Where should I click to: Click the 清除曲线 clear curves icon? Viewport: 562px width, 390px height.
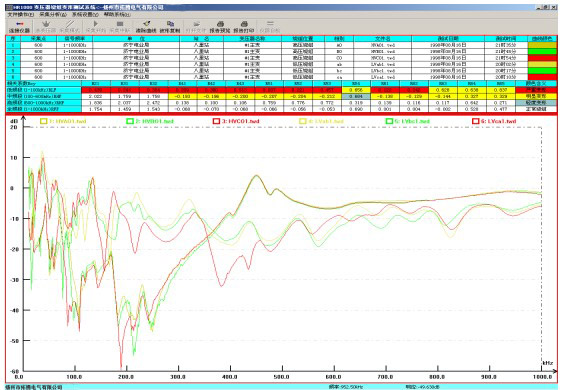[146, 27]
